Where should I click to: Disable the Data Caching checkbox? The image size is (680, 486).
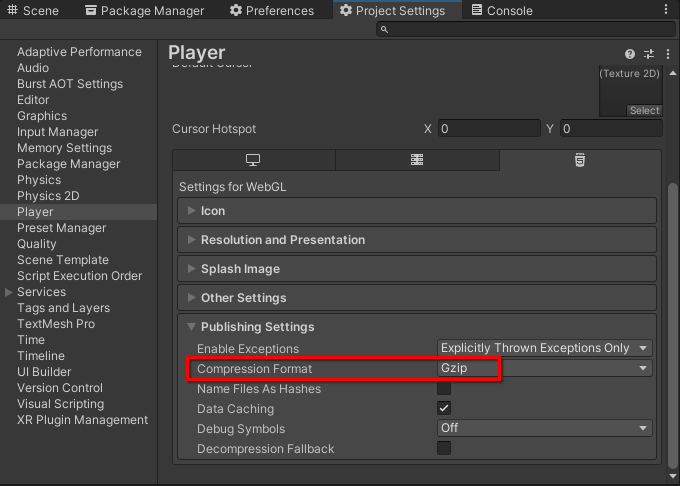click(444, 408)
